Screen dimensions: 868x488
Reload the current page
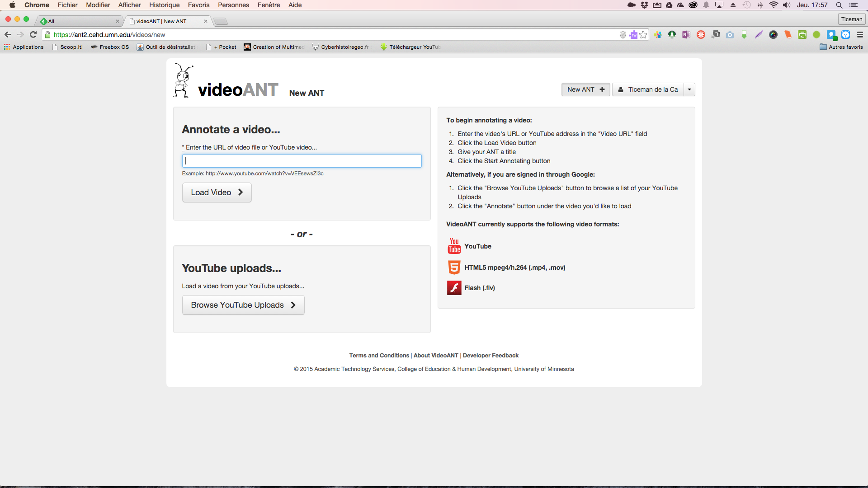coord(33,35)
